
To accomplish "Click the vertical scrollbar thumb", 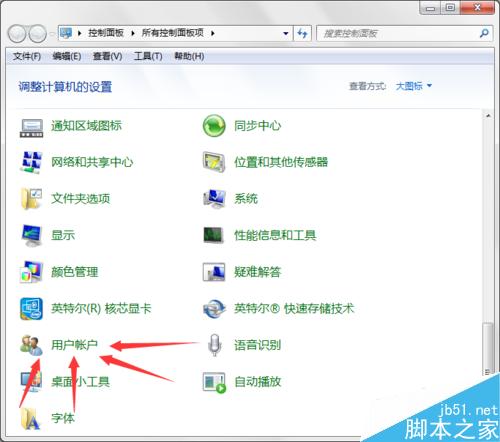I will click(x=488, y=349).
